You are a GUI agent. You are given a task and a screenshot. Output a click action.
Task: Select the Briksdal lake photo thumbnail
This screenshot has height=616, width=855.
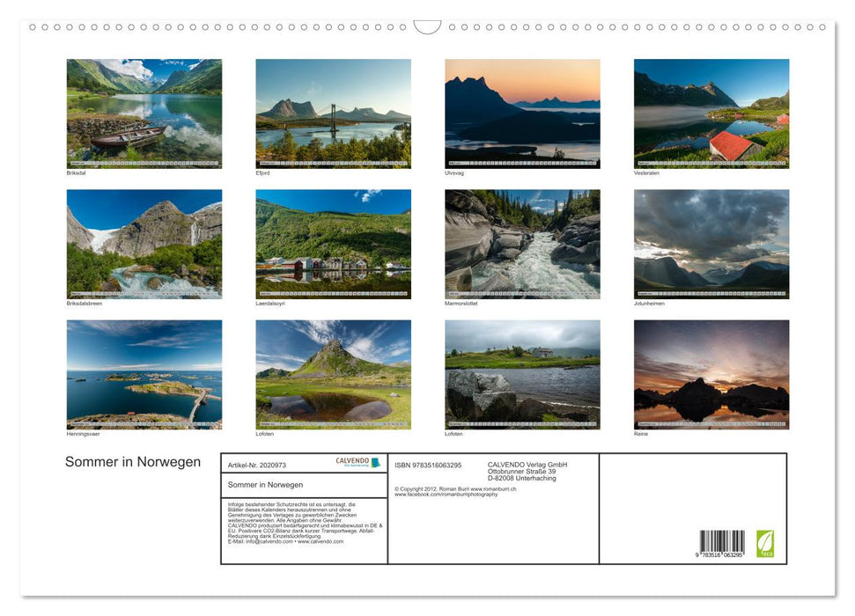144,110
